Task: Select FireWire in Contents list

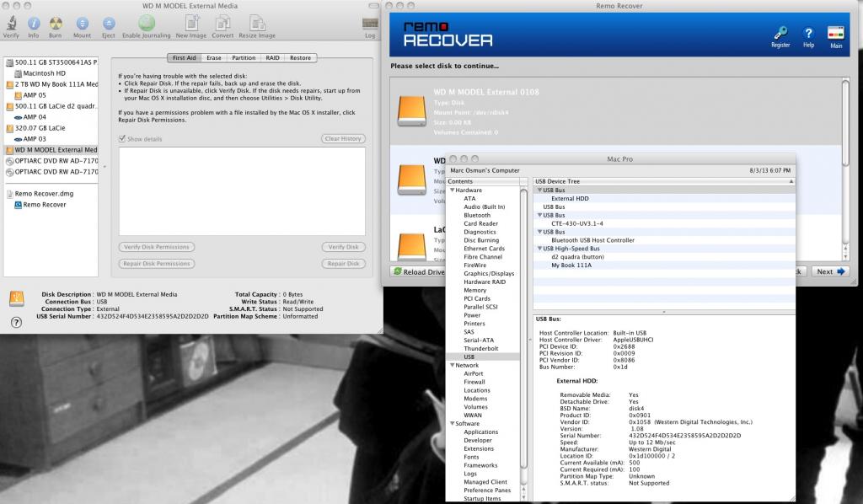Action: [476, 265]
